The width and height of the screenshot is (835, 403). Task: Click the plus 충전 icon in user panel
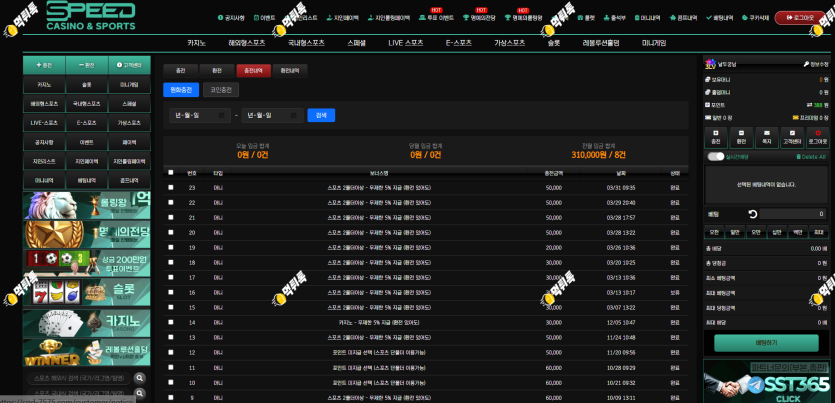tap(715, 133)
